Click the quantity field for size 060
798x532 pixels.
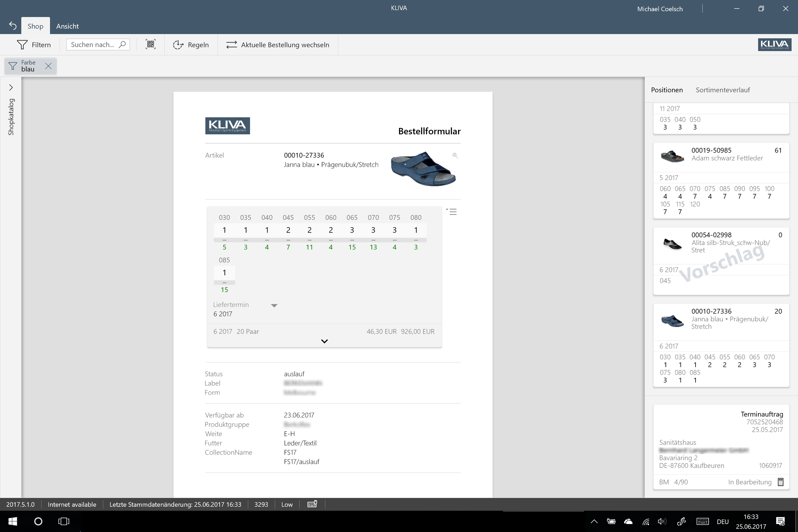tap(331, 230)
